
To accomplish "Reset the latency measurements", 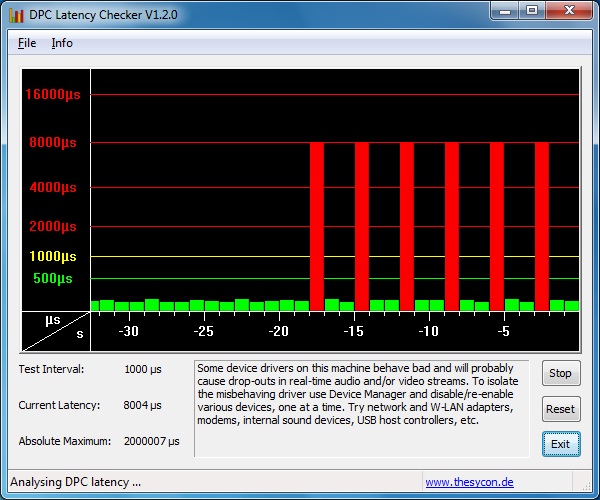I will click(560, 409).
